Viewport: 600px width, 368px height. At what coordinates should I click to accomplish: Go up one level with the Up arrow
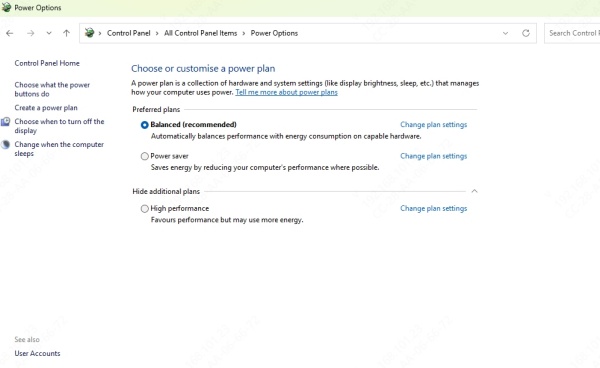(67, 33)
